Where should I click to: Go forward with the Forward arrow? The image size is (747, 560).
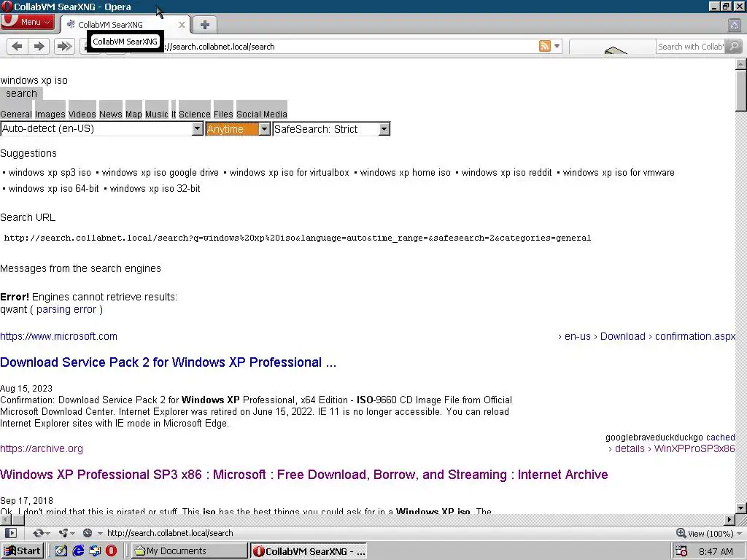[39, 46]
